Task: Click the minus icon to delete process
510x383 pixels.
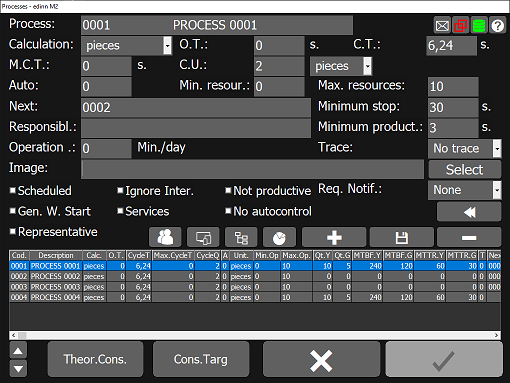Action: [469, 237]
